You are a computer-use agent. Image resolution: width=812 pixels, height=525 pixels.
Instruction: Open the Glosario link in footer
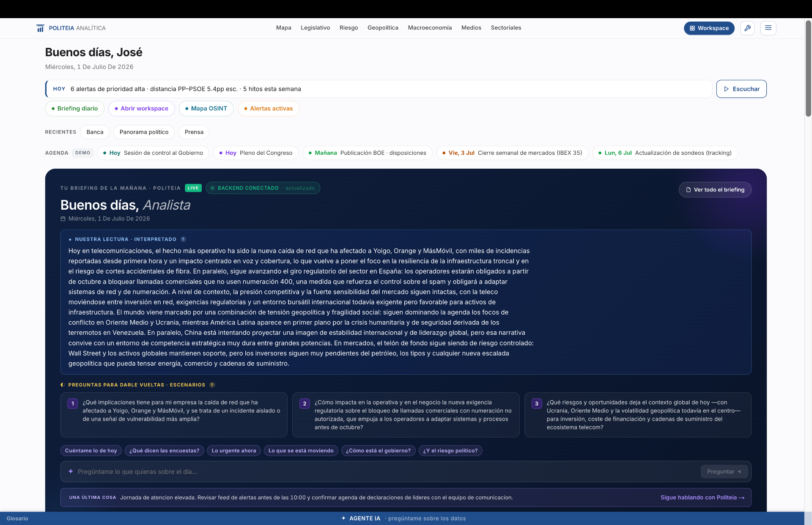(17, 518)
